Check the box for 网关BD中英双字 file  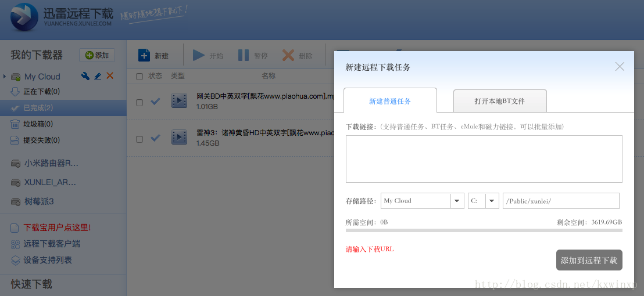(x=139, y=103)
